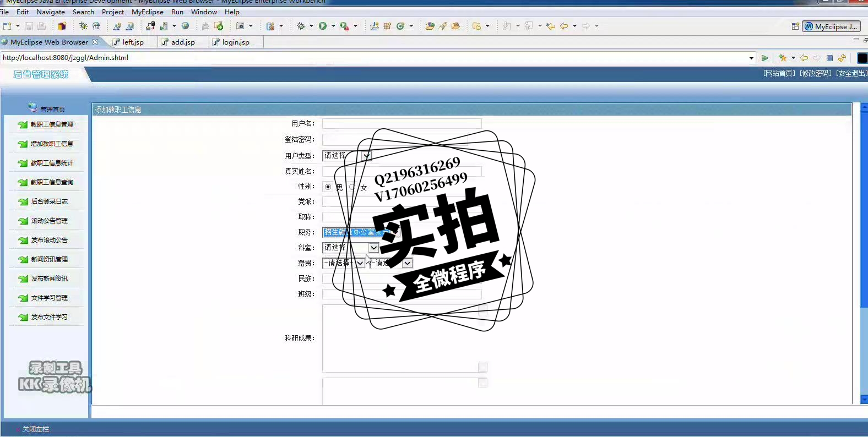868x437 pixels.
Task: Open the 职务 dropdown list
Action: coord(361,232)
